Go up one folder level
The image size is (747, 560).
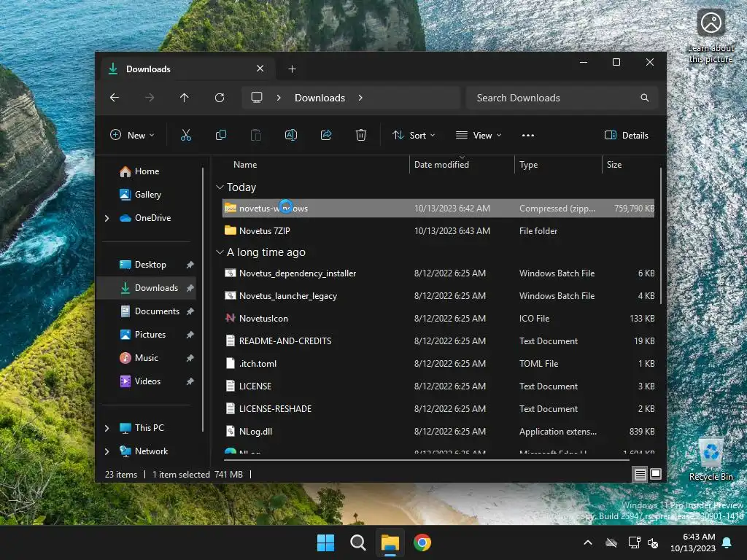(x=185, y=98)
